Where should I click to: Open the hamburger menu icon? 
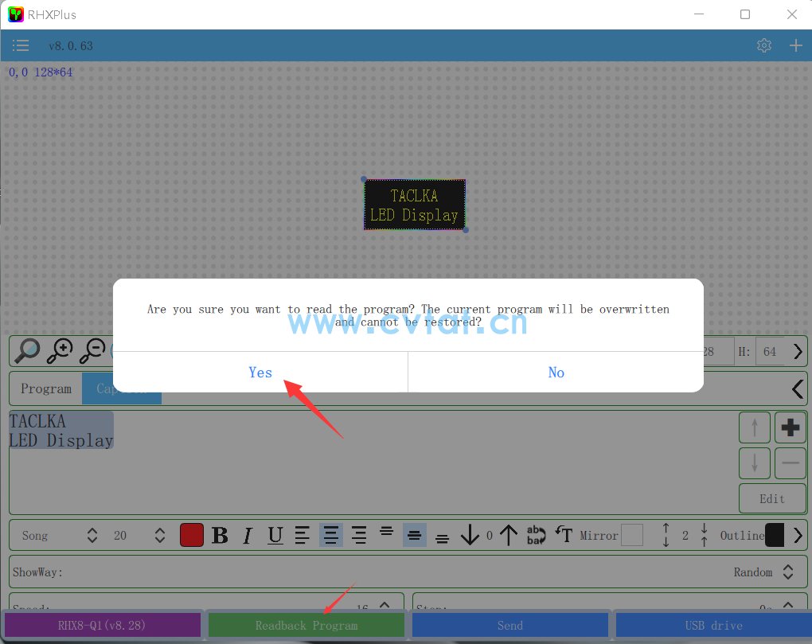pyautogui.click(x=21, y=45)
